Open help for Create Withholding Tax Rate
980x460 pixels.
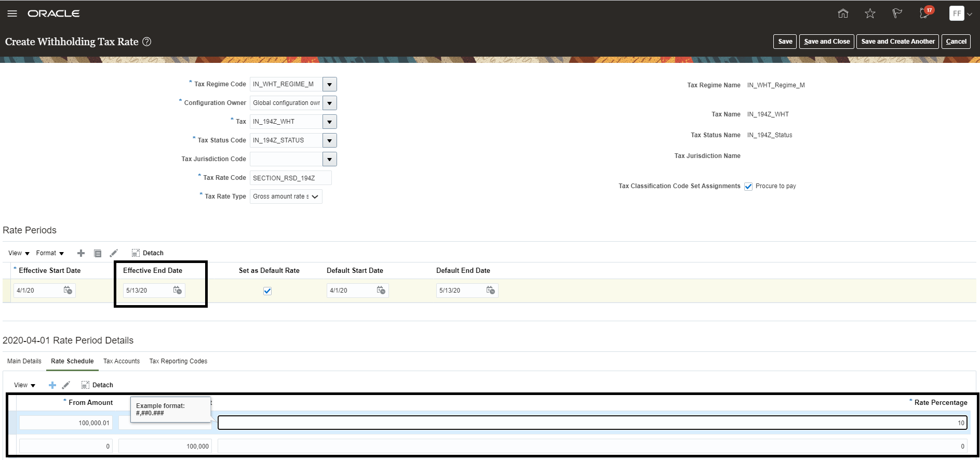(147, 42)
